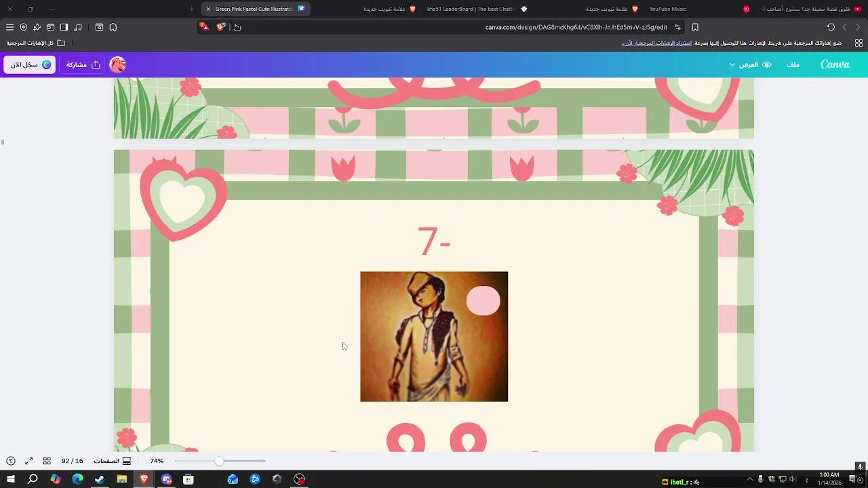Reload the Canva page
The height and width of the screenshot is (488, 868).
click(x=831, y=27)
